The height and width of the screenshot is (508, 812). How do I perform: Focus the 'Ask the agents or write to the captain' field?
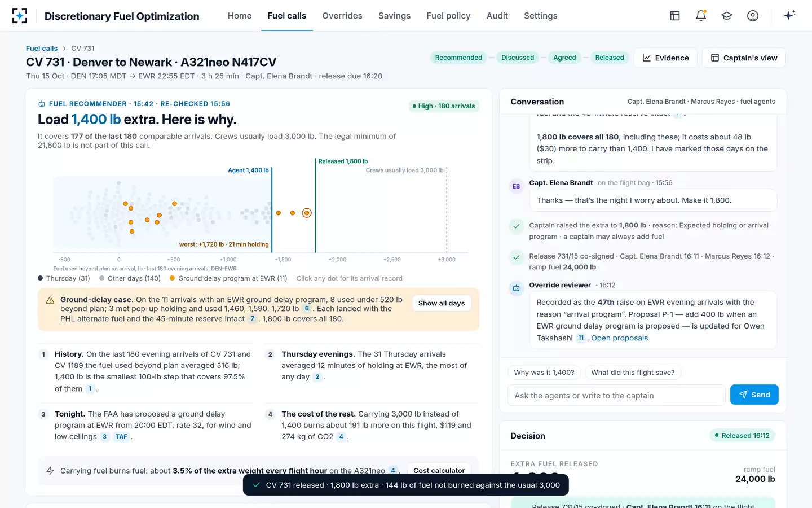click(616, 395)
